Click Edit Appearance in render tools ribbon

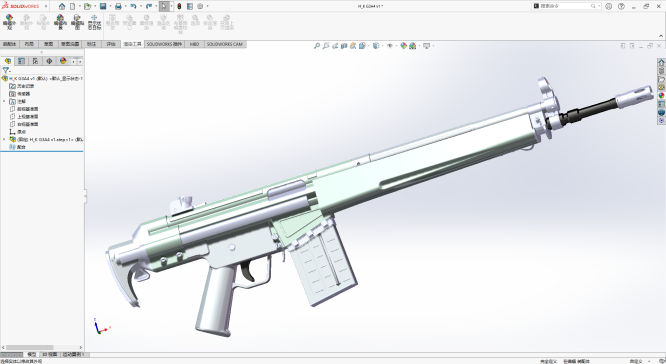[9, 22]
